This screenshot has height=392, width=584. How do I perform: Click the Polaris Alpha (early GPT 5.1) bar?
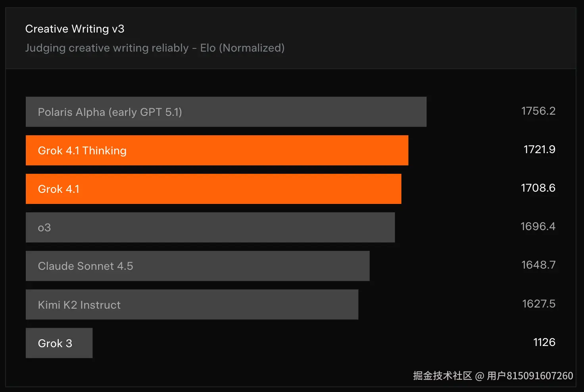pos(226,112)
